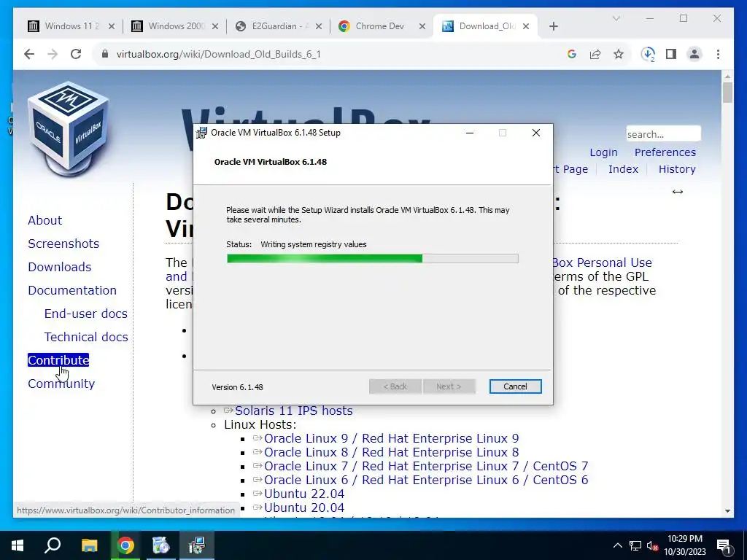This screenshot has width=747, height=560.
Task: Click network icon in system tray
Action: pos(635,545)
